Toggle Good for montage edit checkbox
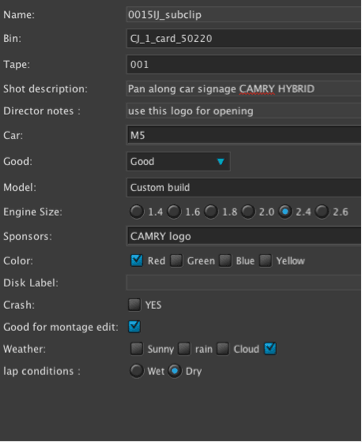 pyautogui.click(x=134, y=327)
